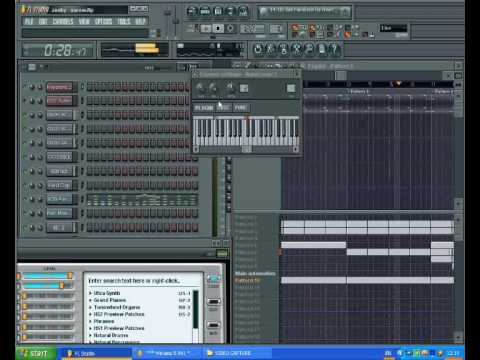This screenshot has width=480, height=360.
Task: Open the Line snap dropdown
Action: point(394,28)
